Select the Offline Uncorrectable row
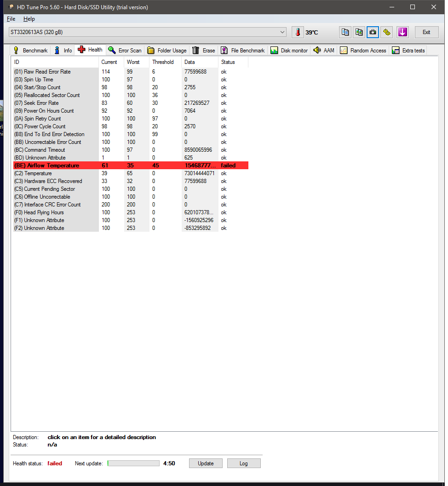This screenshot has width=448, height=486. click(x=131, y=197)
